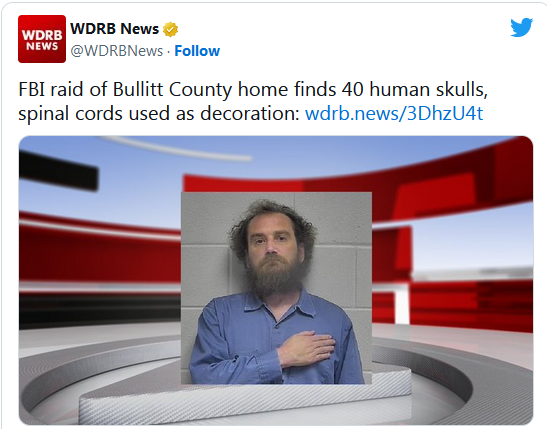
Task: Open the WDRB News display name profile
Action: coord(114,29)
